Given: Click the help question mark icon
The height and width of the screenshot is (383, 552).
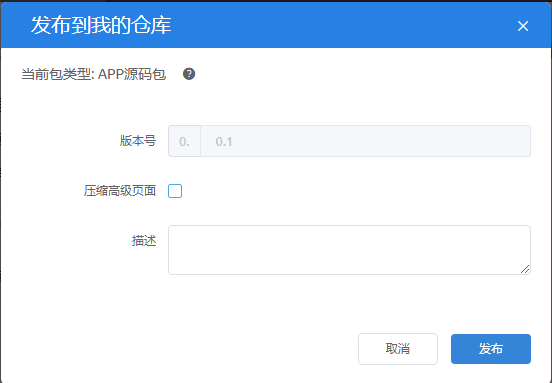Looking at the screenshot, I should [189, 74].
